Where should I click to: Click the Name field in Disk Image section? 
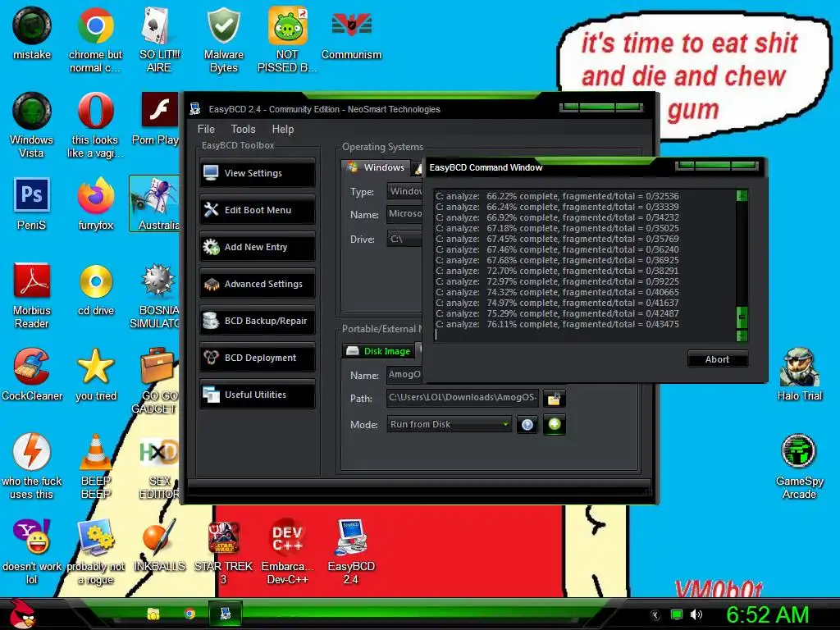point(404,374)
